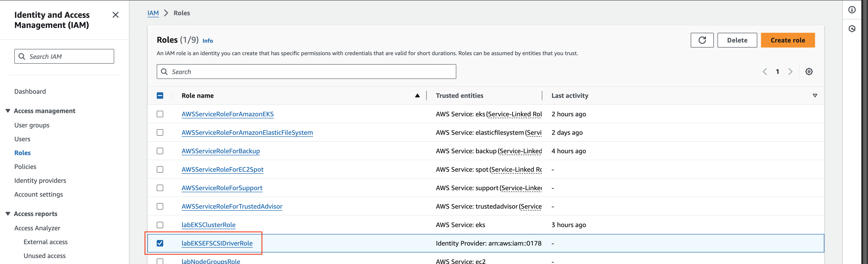Open the hexagon side panel icon below the info icon
Image resolution: width=868 pixels, height=264 pixels.
point(852,29)
